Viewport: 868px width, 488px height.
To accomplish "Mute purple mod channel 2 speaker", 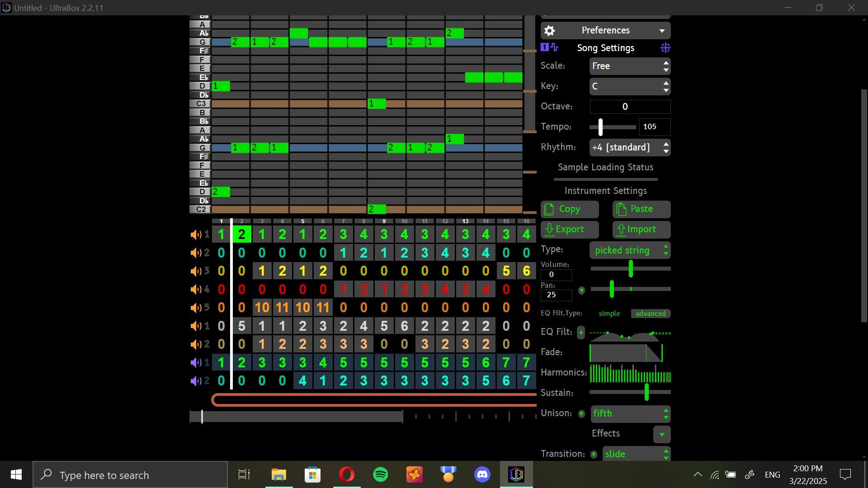I will coord(196,381).
